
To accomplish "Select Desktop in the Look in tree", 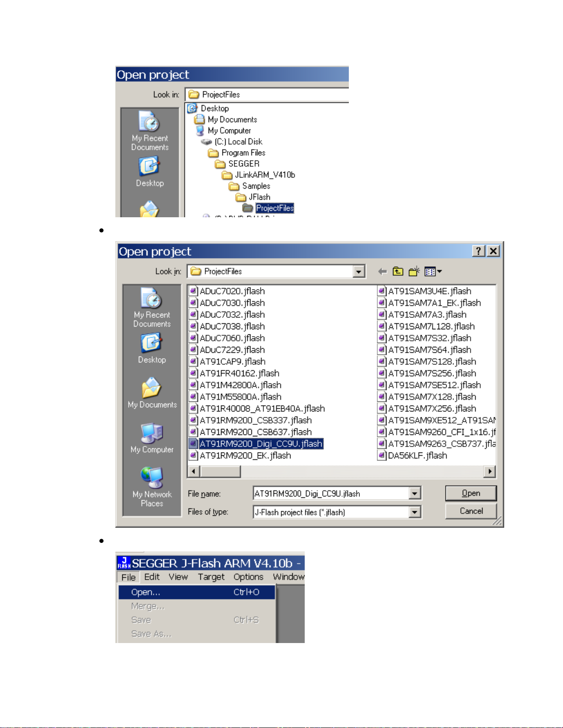I will point(209,108).
